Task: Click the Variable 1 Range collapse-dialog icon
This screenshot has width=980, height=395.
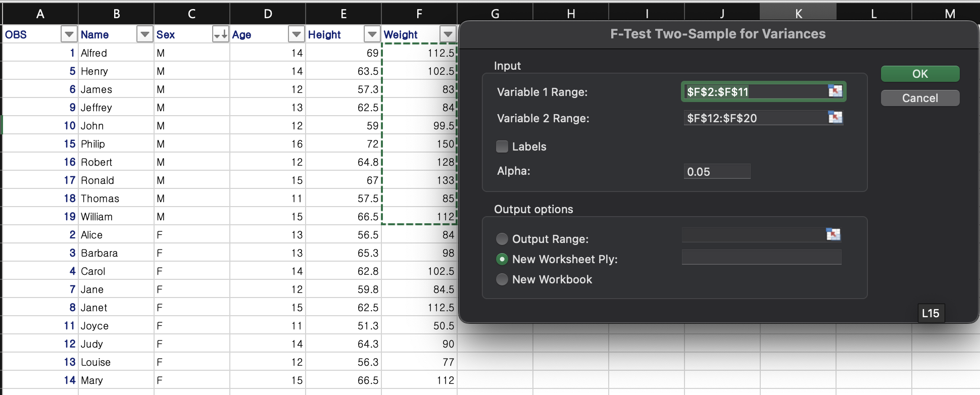Action: [x=836, y=91]
